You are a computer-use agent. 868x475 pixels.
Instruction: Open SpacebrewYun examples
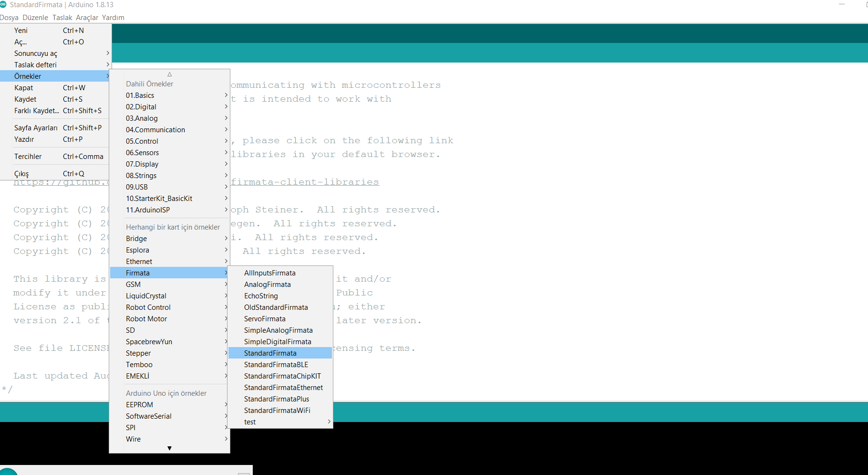pos(170,342)
